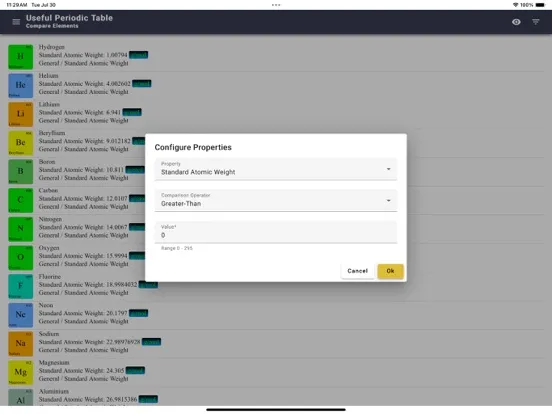Click 'Standard Atomic Weight: 1.00794' text
The width and height of the screenshot is (552, 414).
click(83, 55)
